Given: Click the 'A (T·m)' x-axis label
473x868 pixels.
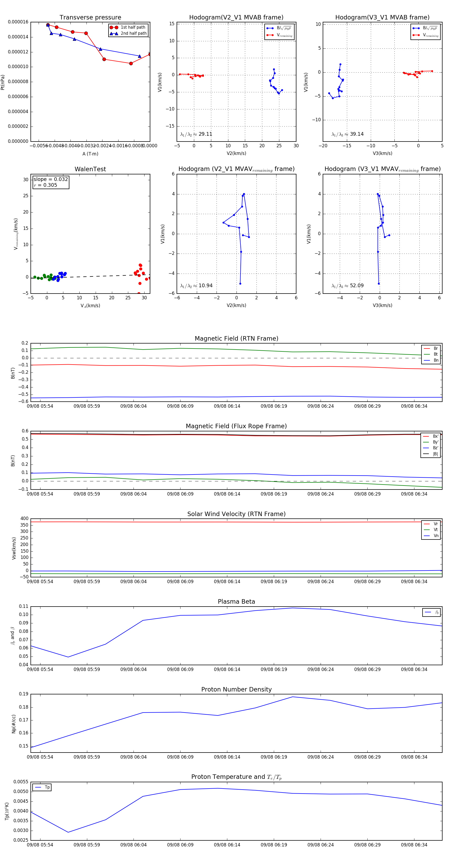Looking at the screenshot, I should click(90, 154).
